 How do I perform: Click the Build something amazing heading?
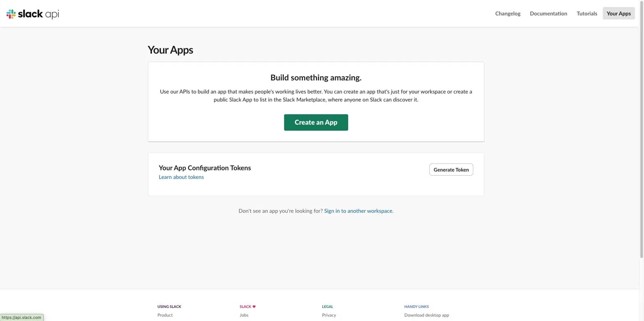(316, 78)
